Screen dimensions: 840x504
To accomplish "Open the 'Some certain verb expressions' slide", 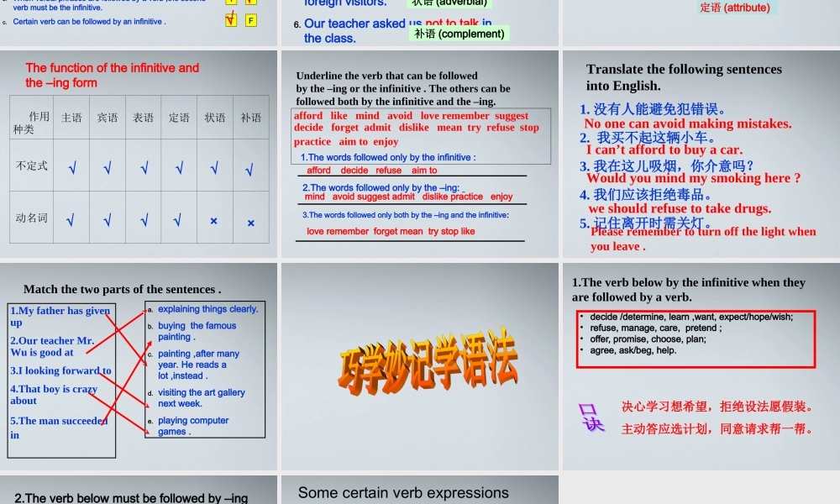I will [x=419, y=490].
